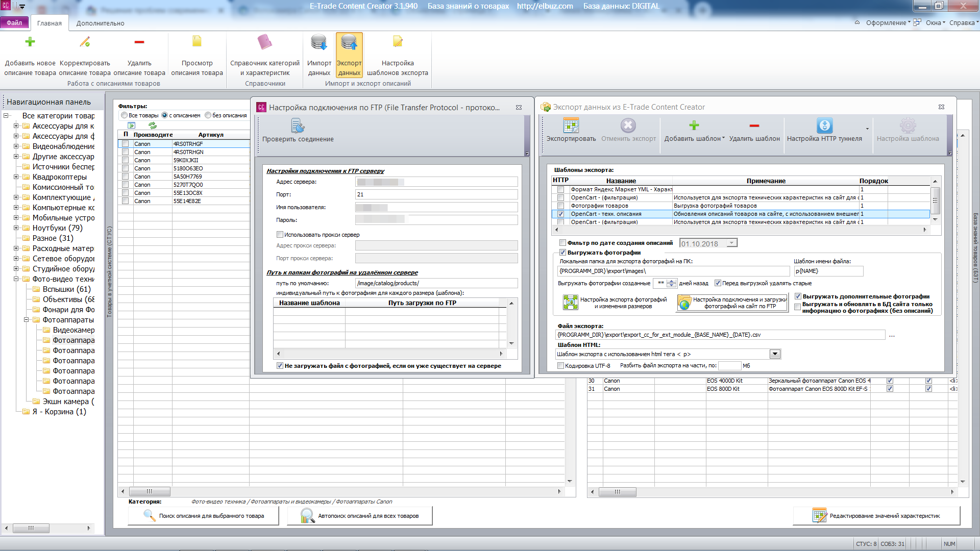Collapse 'Фото-видео техника' tree node
Screen dimensions: 980x551
click(x=16, y=279)
